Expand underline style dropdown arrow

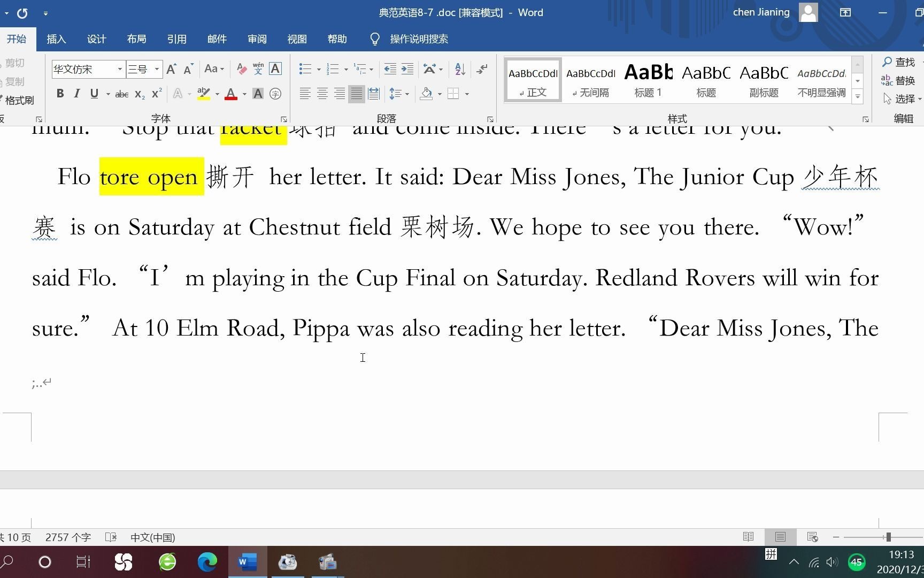point(108,94)
